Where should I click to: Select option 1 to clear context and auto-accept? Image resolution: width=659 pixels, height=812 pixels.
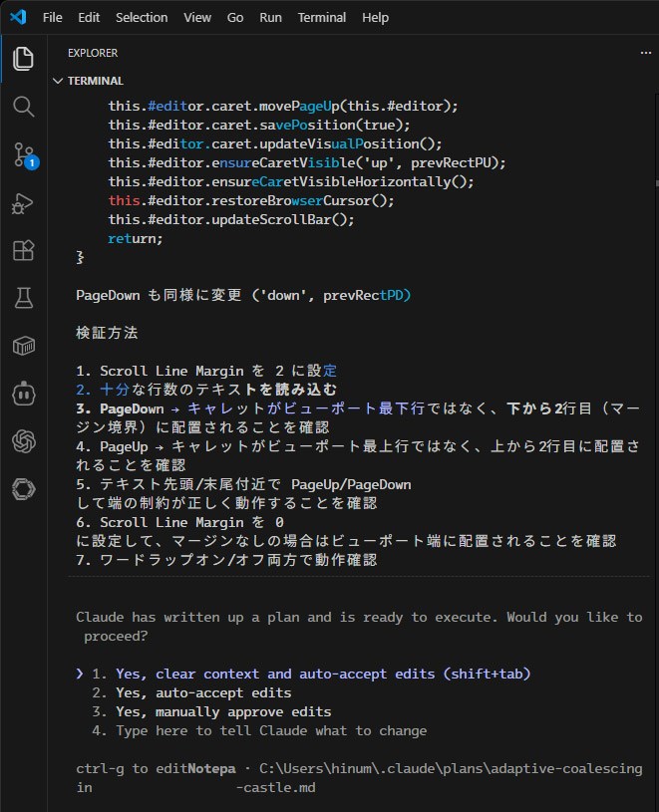[299, 674]
